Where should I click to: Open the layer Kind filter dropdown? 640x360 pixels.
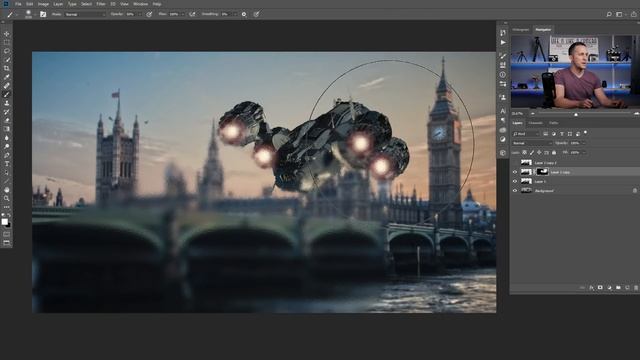point(526,133)
